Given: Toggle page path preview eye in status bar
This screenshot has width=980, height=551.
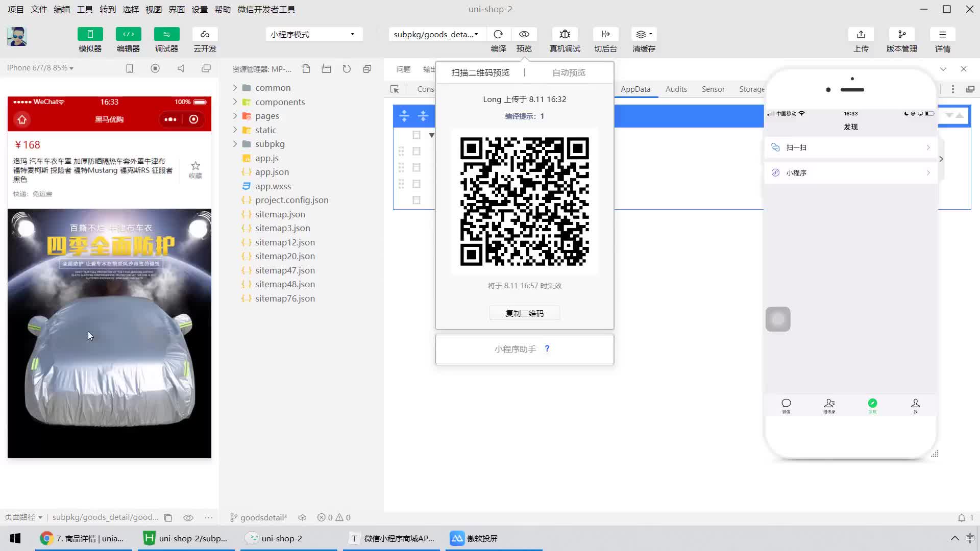Looking at the screenshot, I should click(188, 517).
